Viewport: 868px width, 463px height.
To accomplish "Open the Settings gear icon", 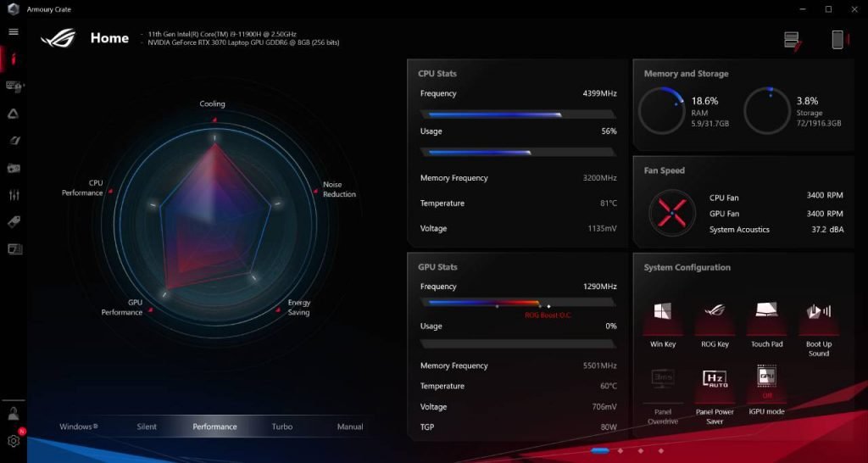I will 14,441.
